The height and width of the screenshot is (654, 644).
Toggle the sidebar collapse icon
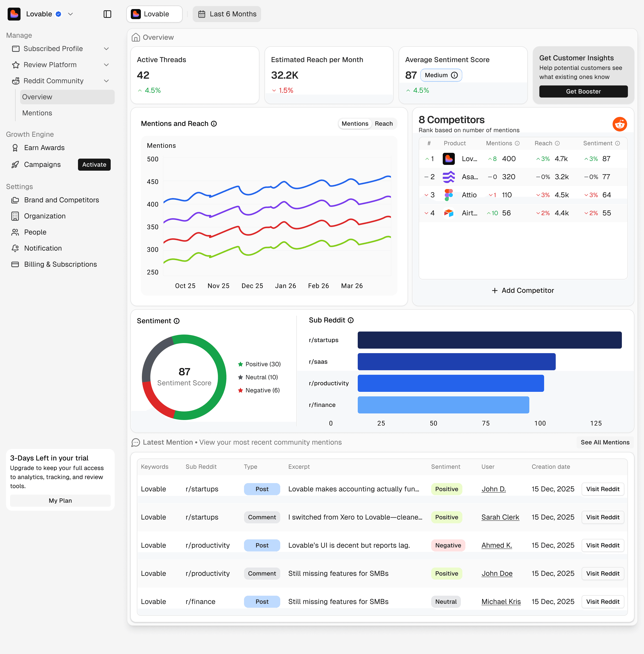click(x=107, y=14)
